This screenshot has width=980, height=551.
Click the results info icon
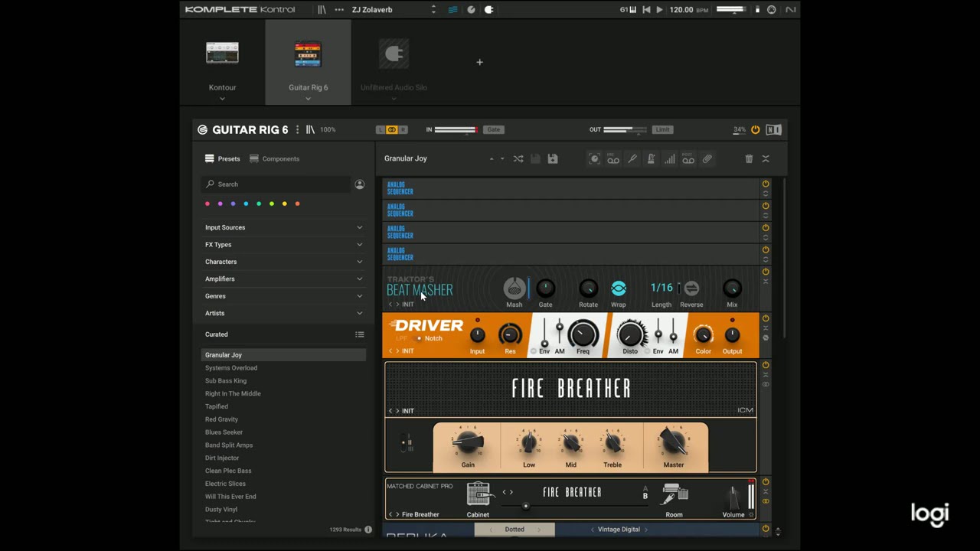(368, 530)
